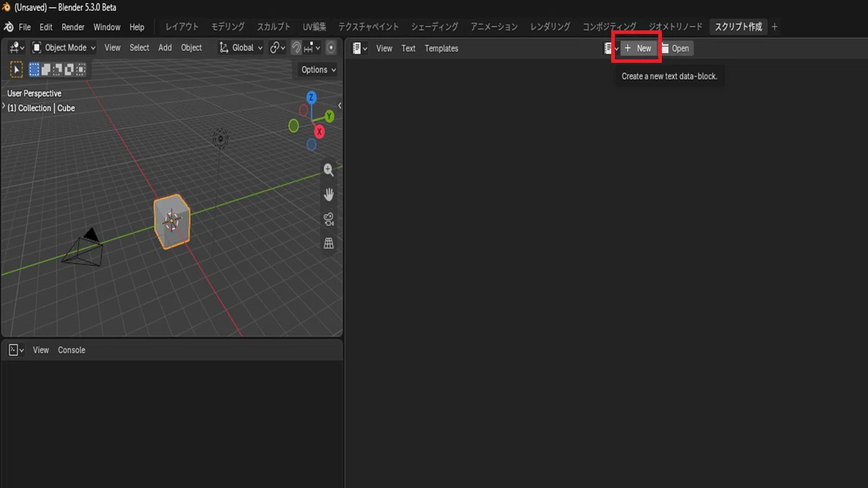Open the 3D viewport Select menu
The width and height of the screenshot is (868, 488).
[x=140, y=48]
